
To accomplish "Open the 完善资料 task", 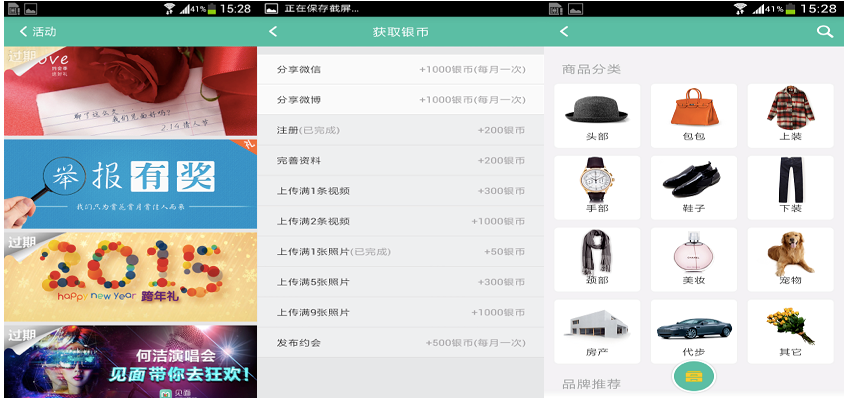I will pyautogui.click(x=400, y=160).
